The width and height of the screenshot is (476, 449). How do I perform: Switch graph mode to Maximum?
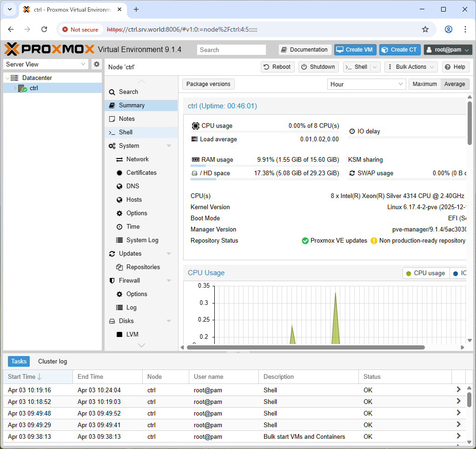[x=425, y=84]
